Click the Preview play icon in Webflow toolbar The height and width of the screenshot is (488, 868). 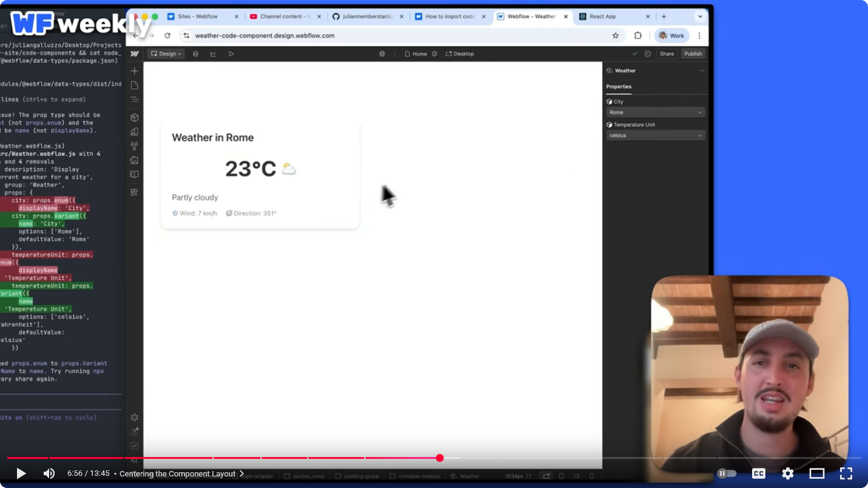pyautogui.click(x=231, y=54)
